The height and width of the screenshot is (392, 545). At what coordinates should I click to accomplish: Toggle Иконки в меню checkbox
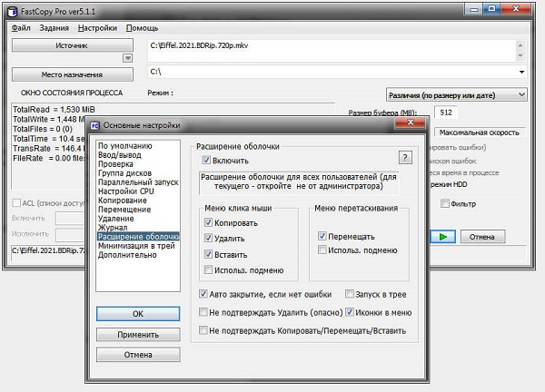tap(350, 312)
